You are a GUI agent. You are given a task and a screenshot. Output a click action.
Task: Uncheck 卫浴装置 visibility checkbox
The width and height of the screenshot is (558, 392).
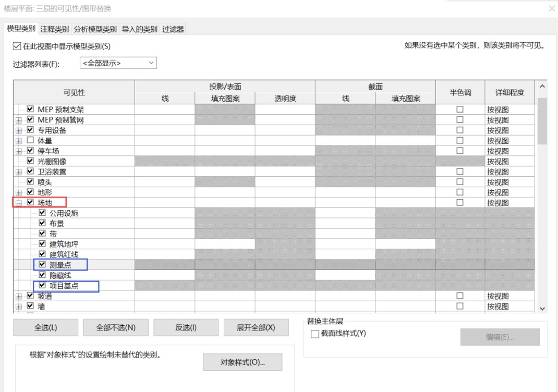pos(31,171)
